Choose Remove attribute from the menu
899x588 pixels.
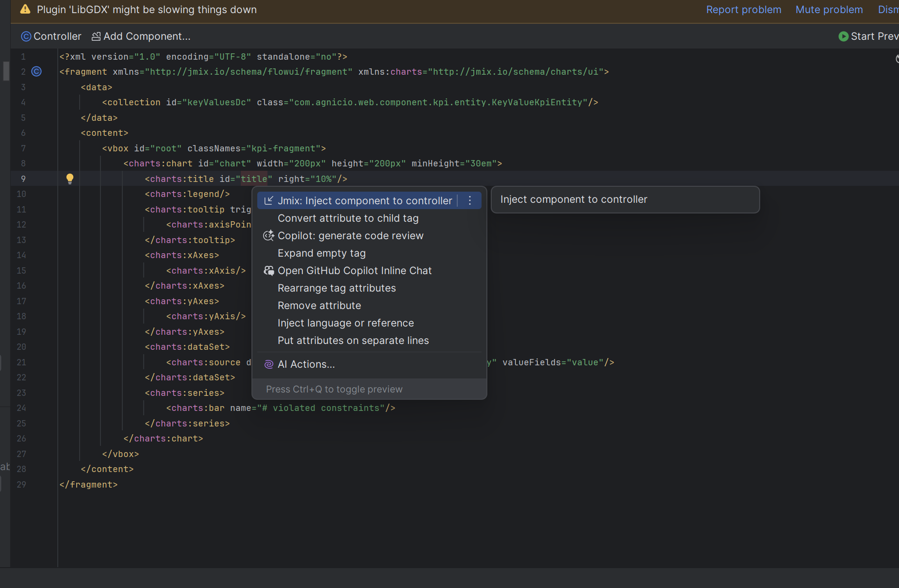[319, 306]
